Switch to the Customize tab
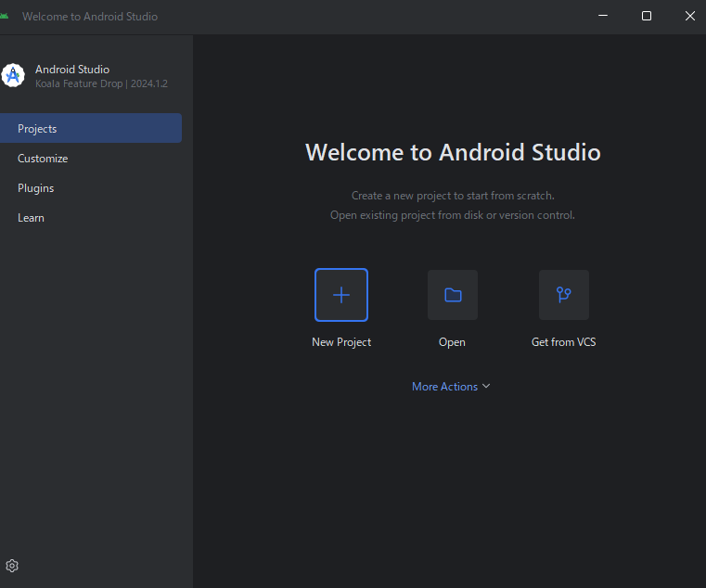 click(x=43, y=159)
